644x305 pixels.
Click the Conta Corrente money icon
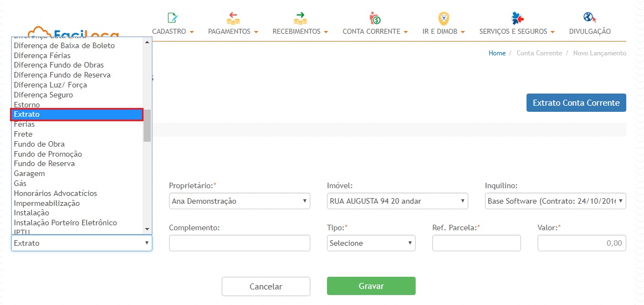375,18
